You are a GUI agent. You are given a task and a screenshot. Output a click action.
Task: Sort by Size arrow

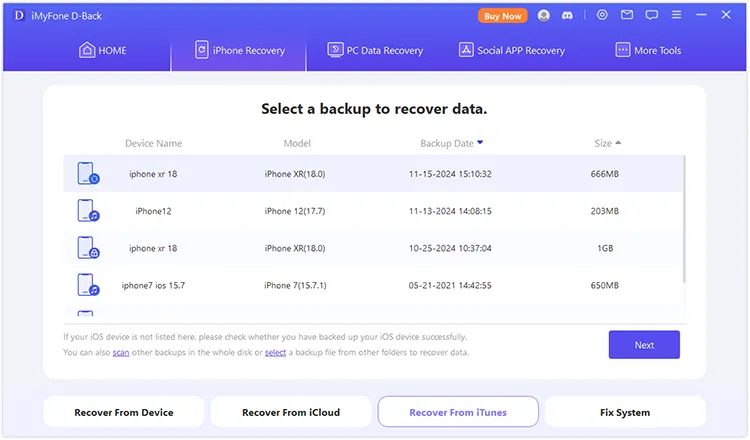pyautogui.click(x=618, y=143)
